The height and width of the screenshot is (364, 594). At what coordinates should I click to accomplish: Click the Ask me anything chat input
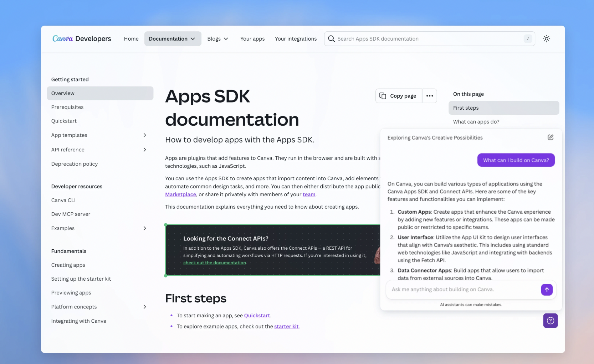(464, 290)
